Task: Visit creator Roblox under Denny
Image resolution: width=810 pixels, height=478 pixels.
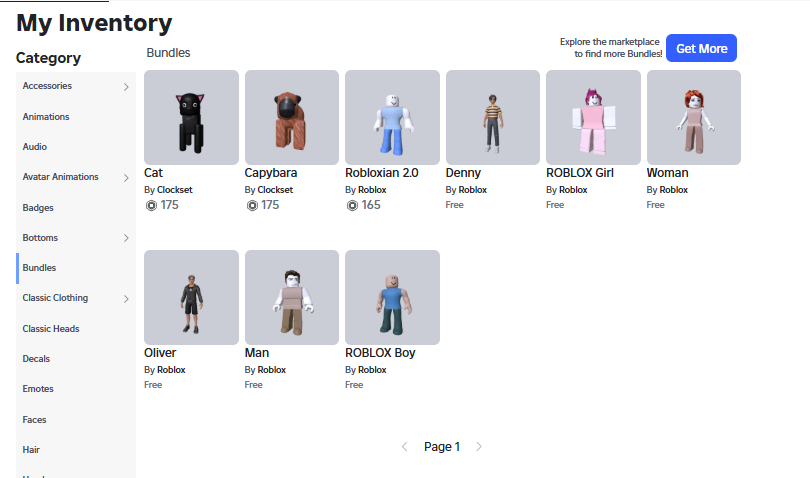Action: pyautogui.click(x=473, y=190)
